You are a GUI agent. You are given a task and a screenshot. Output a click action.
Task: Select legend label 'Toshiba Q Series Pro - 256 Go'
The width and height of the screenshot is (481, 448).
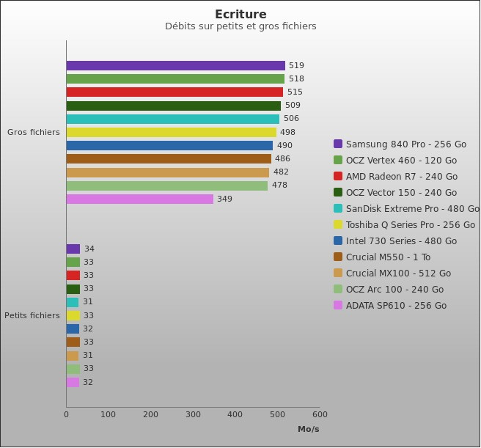pyautogui.click(x=411, y=225)
